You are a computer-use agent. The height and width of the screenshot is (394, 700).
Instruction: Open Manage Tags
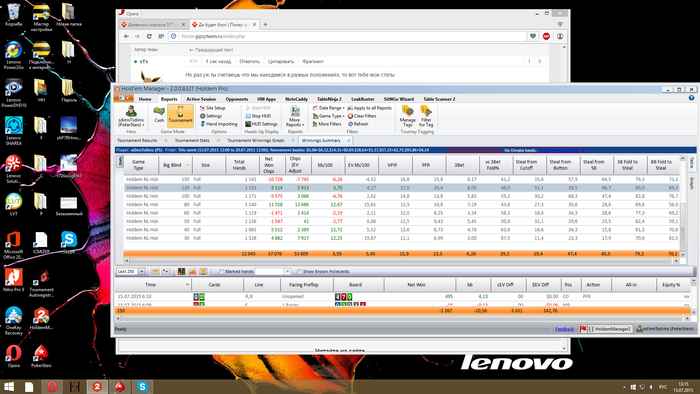[407, 116]
